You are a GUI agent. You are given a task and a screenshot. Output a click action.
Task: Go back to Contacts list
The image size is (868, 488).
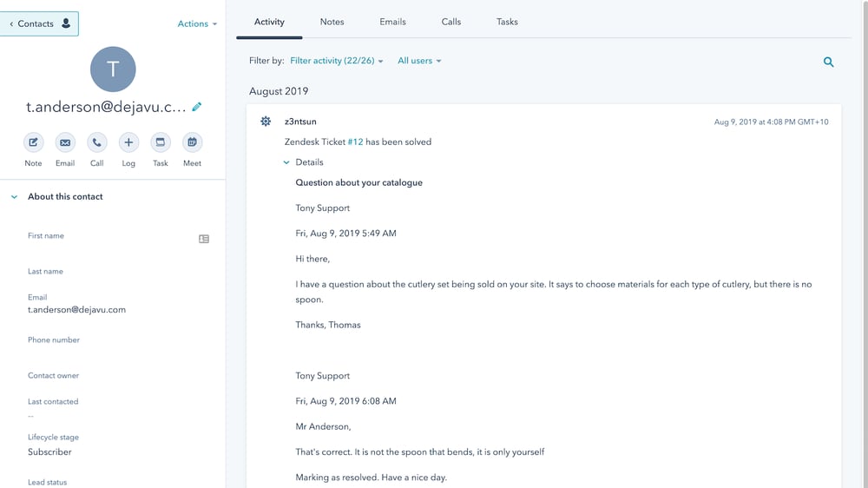point(39,23)
